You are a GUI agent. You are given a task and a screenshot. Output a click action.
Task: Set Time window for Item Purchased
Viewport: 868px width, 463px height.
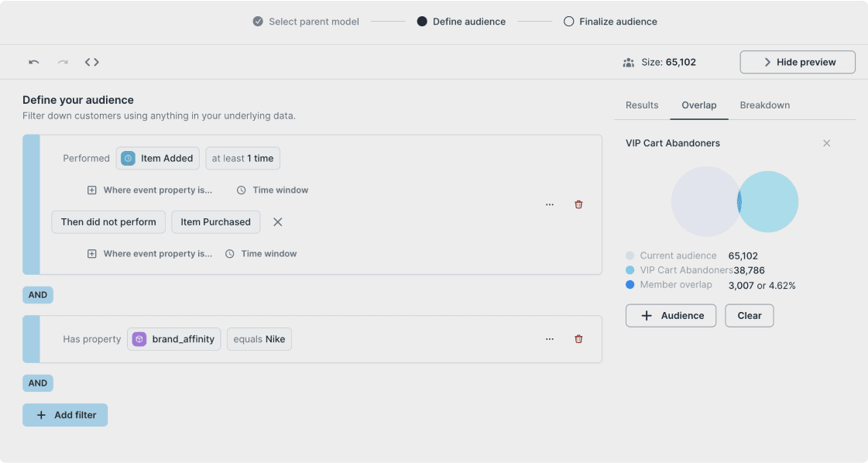click(x=261, y=254)
